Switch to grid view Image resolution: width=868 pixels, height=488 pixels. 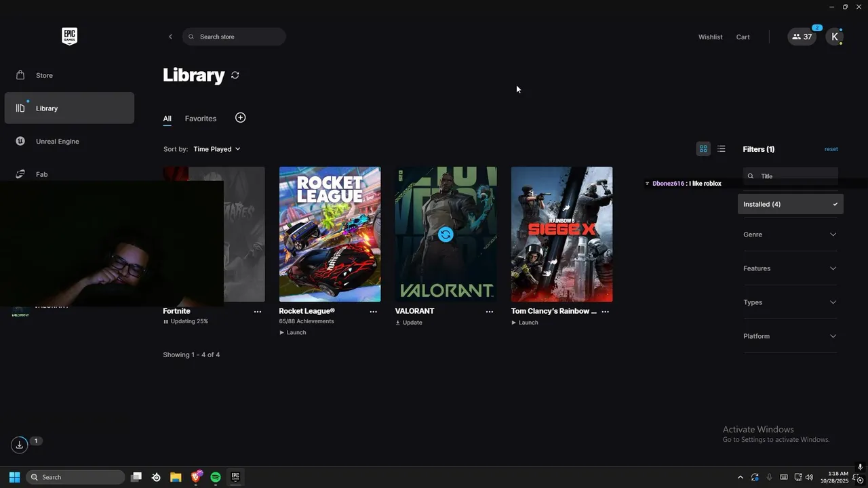coord(703,149)
